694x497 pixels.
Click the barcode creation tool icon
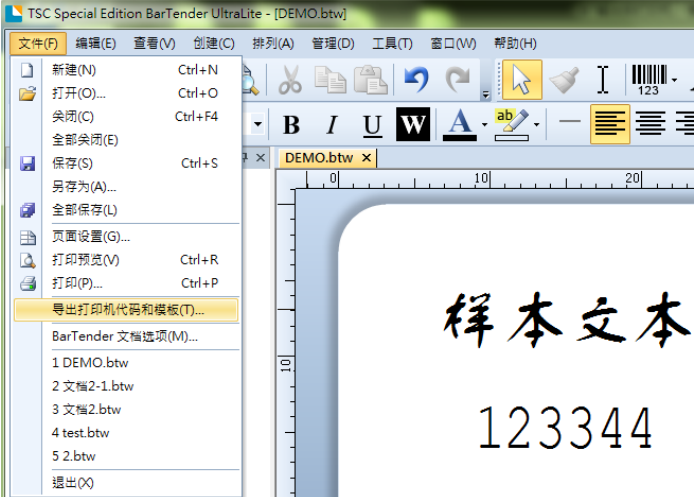coord(648,80)
